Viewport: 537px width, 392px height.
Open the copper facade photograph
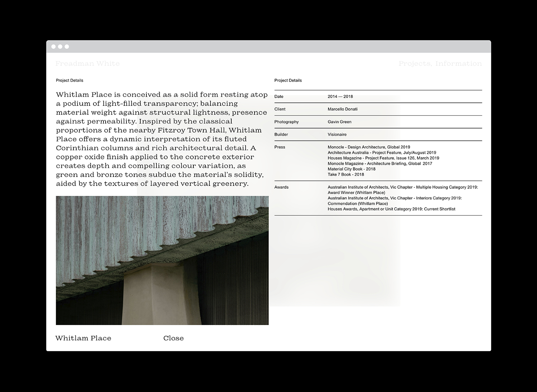click(x=162, y=260)
